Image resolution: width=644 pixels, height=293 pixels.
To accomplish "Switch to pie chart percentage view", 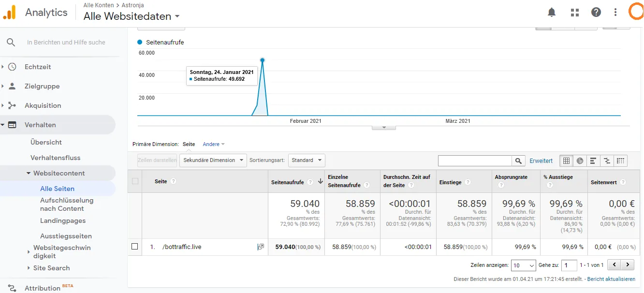I will click(580, 161).
